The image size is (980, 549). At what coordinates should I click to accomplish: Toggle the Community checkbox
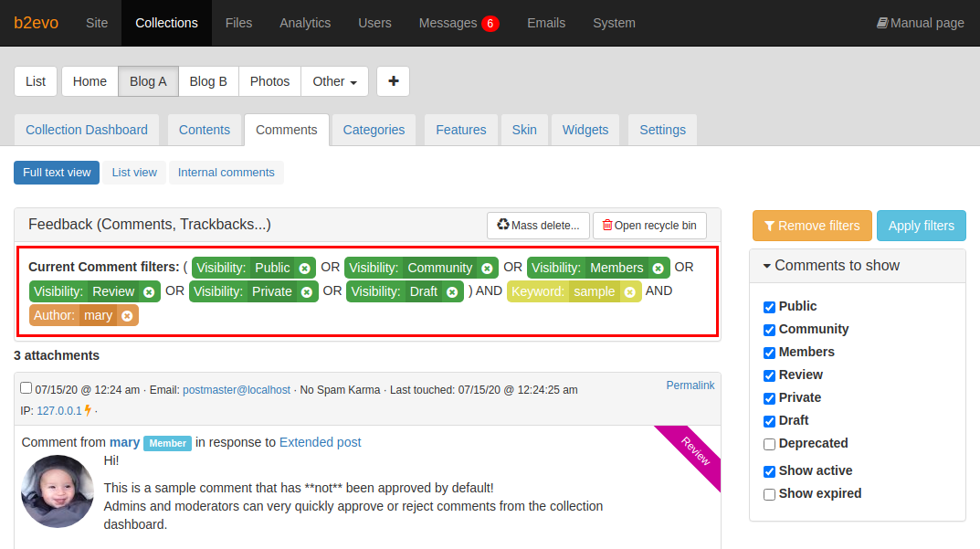[x=769, y=330]
